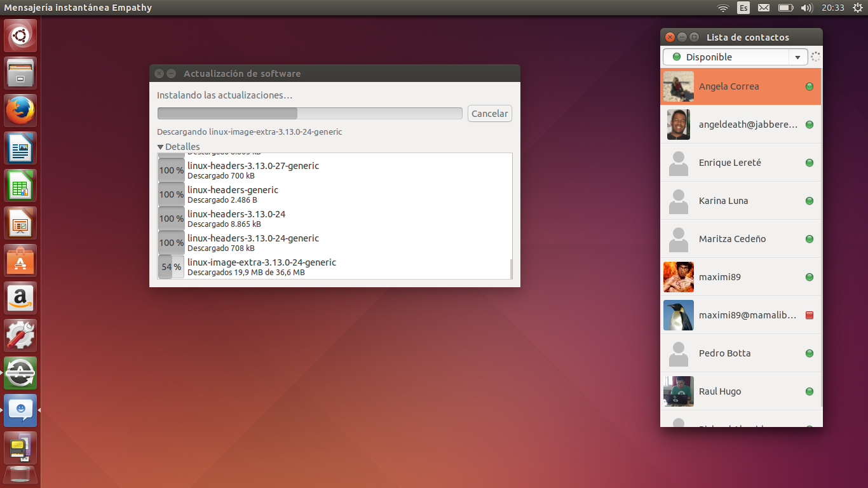Image resolution: width=868 pixels, height=488 pixels.
Task: Click the details list scrollbar in updater
Action: (x=511, y=269)
